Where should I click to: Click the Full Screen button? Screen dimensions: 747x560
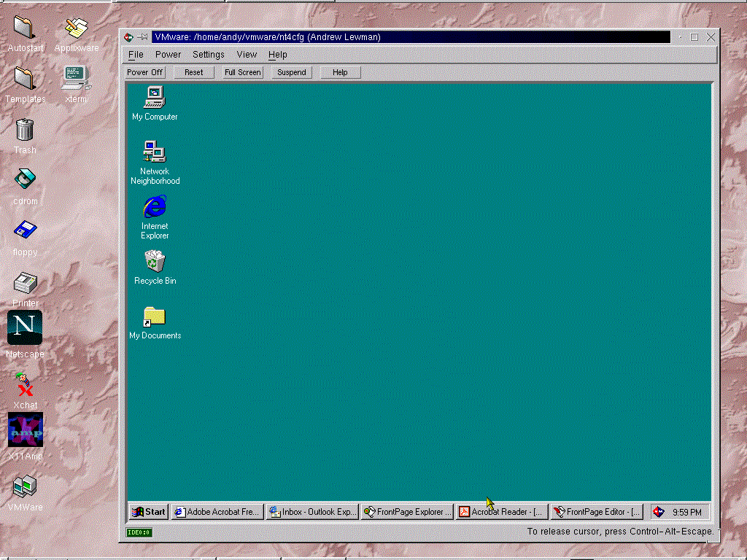tap(242, 72)
